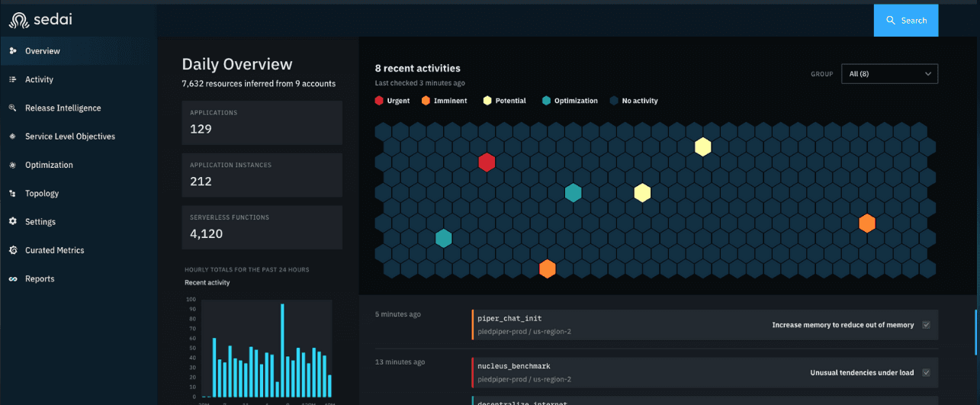Go to Release Intelligence
This screenshot has width=980, height=405.
coord(79,108)
